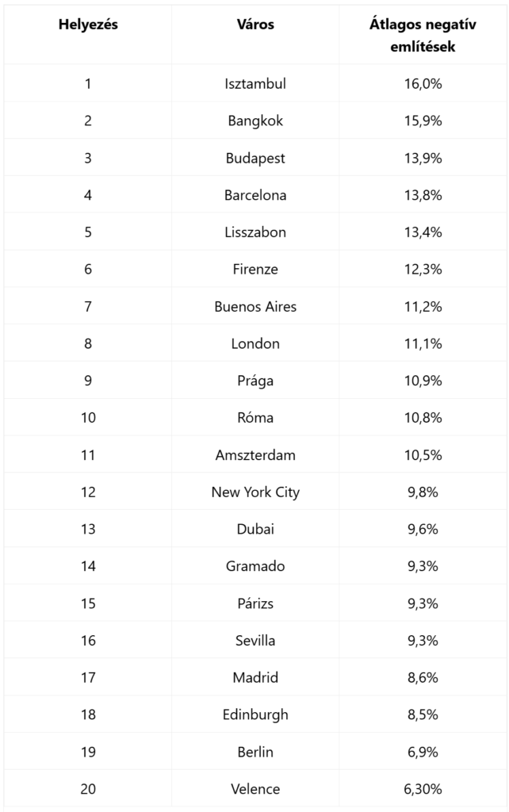Click the Város column header

pyautogui.click(x=255, y=25)
